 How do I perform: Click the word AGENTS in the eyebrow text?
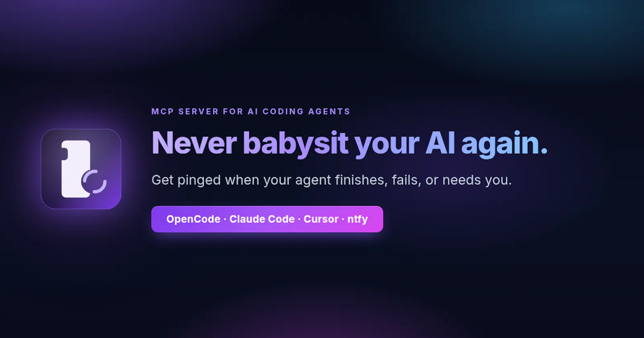coord(329,111)
